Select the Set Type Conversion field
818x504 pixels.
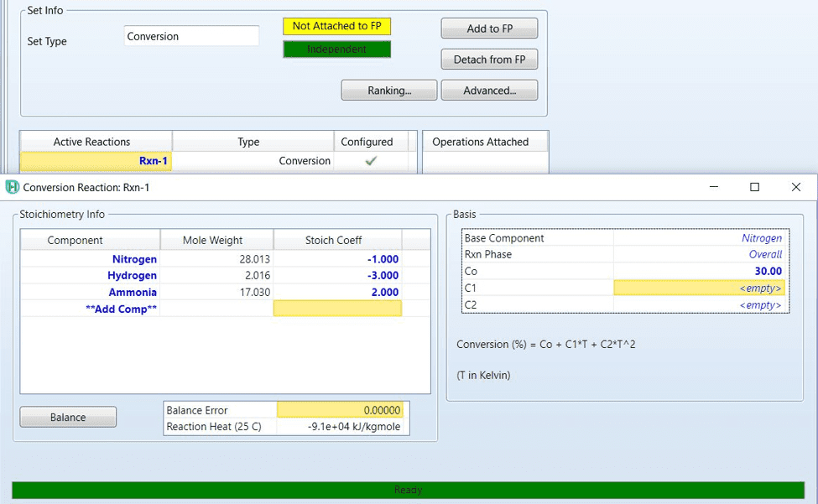[x=191, y=36]
